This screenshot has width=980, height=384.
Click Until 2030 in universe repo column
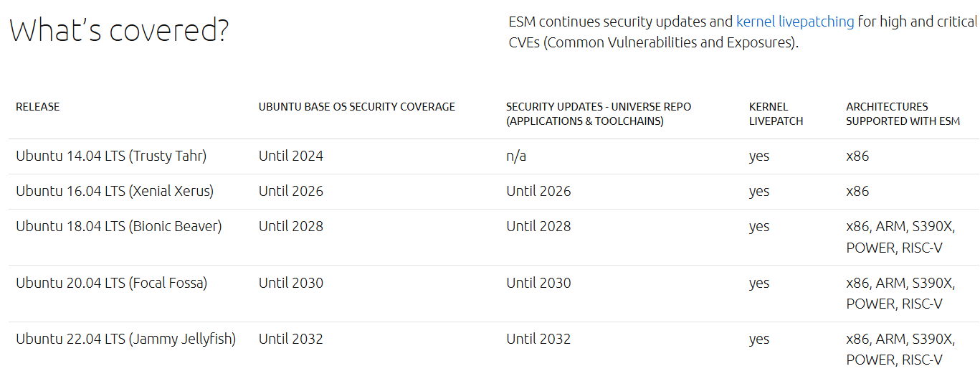pos(538,284)
